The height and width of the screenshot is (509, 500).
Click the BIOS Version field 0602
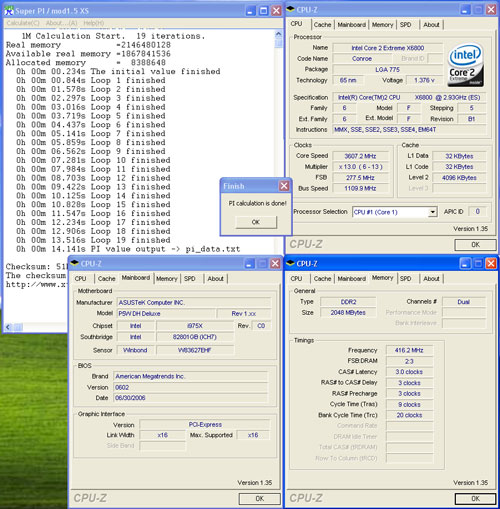[x=190, y=387]
